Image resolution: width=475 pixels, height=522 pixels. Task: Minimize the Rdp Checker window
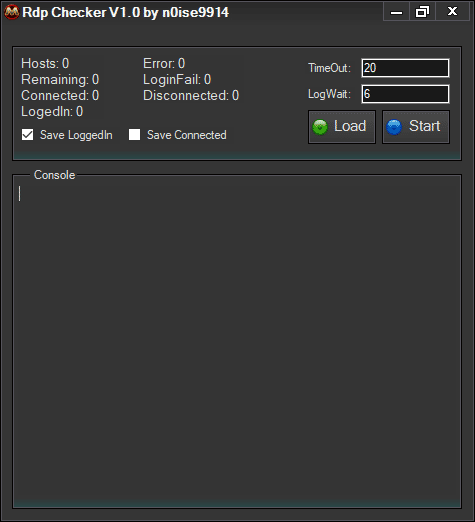tap(396, 12)
